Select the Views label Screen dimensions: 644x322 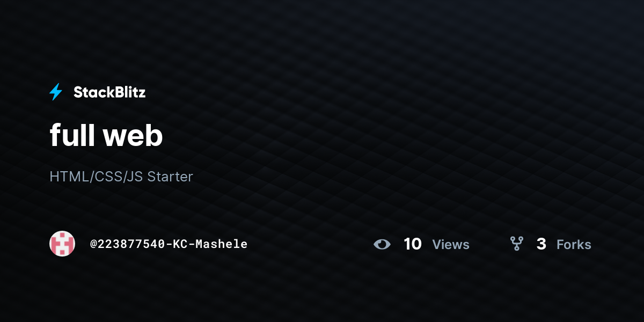point(451,245)
